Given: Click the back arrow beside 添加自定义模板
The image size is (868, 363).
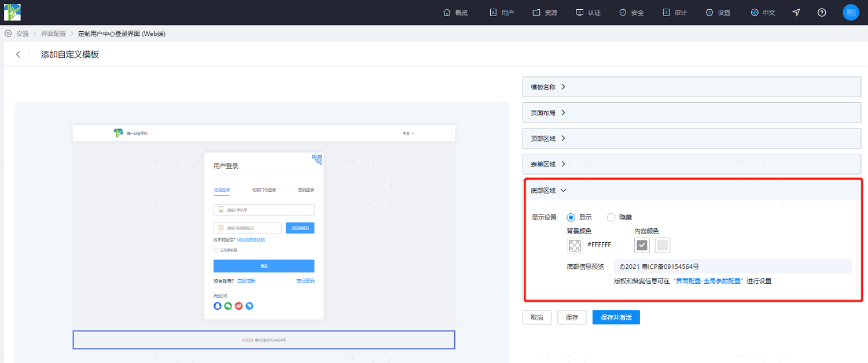Looking at the screenshot, I should pyautogui.click(x=18, y=54).
